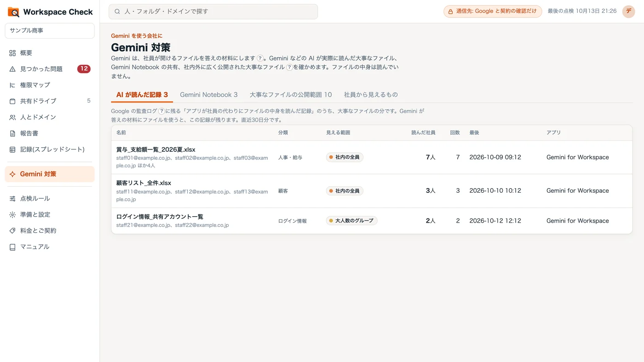Open 見つかった問題 in the sidebar
644x362 pixels.
tap(50, 69)
